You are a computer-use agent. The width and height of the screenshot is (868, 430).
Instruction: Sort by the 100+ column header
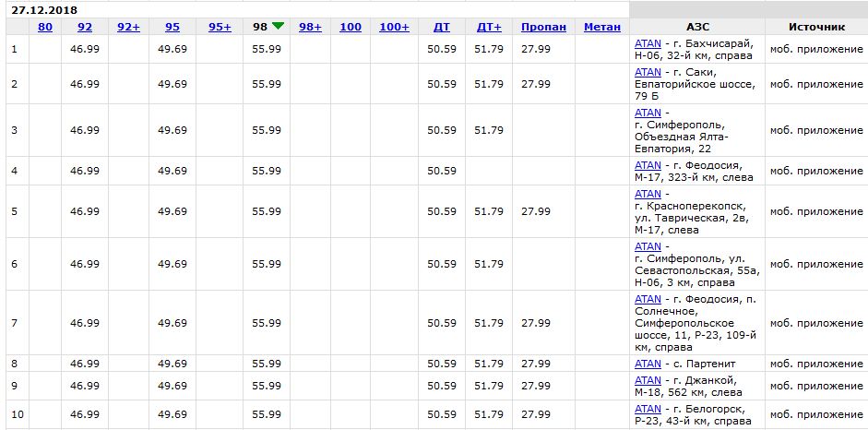pyautogui.click(x=394, y=27)
